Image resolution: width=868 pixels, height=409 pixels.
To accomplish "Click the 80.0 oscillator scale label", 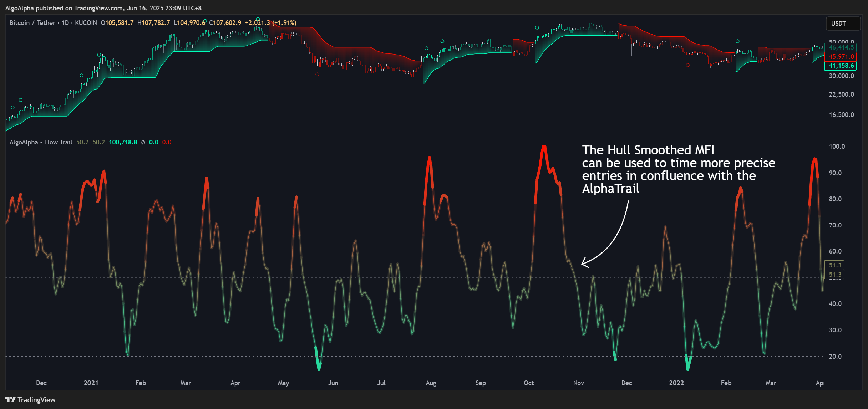I will (835, 199).
